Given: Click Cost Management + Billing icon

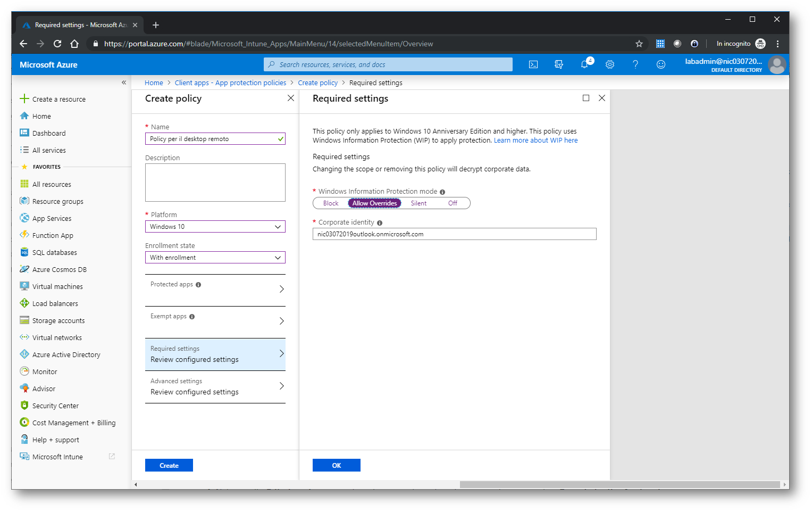Looking at the screenshot, I should pos(24,423).
